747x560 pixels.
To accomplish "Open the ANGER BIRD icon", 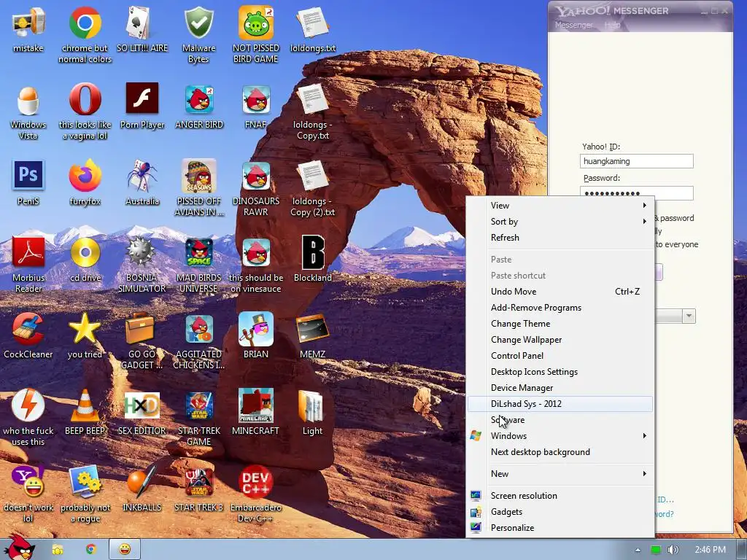I will pos(198,99).
